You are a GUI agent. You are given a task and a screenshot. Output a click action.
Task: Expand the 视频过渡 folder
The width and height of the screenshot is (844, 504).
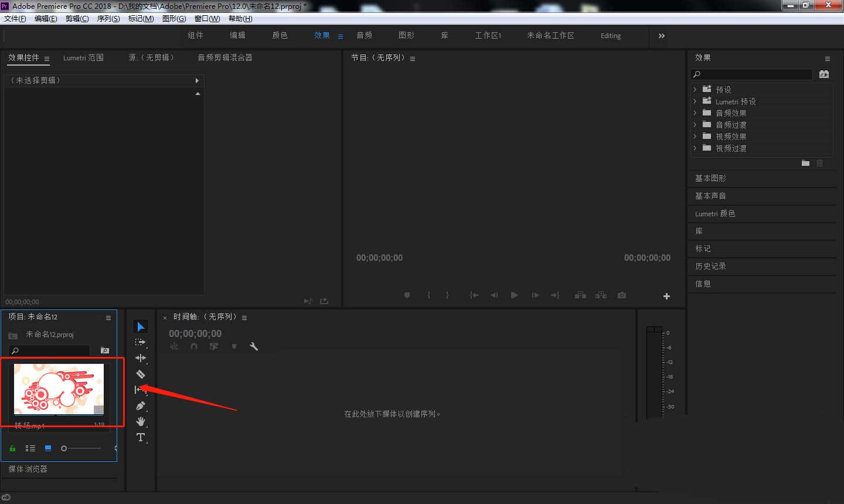(695, 148)
